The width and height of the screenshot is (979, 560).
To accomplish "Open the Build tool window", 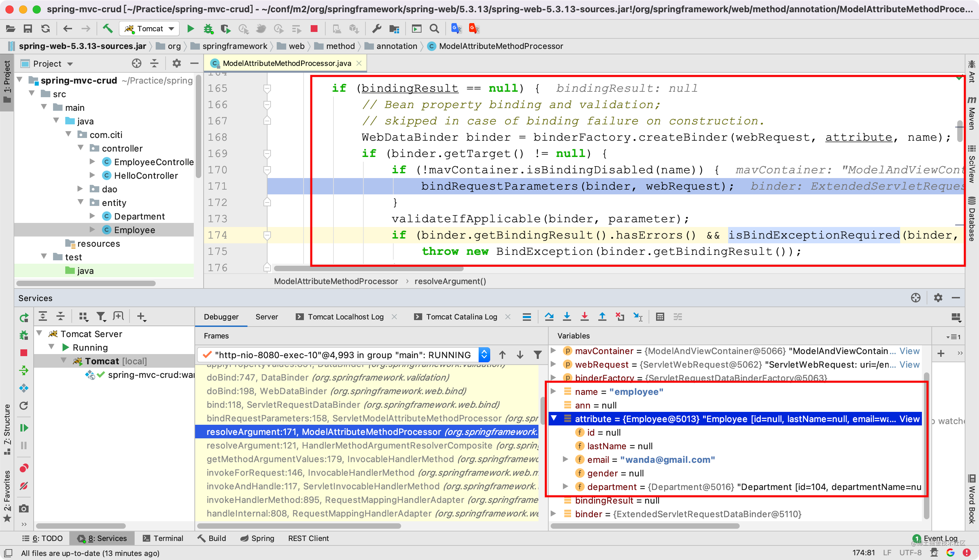I will click(212, 539).
